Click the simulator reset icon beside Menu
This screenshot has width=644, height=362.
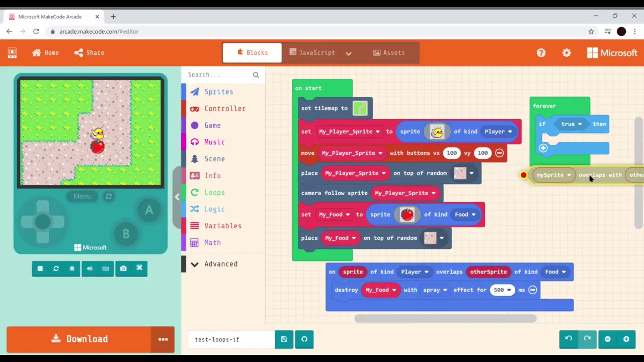point(109,197)
